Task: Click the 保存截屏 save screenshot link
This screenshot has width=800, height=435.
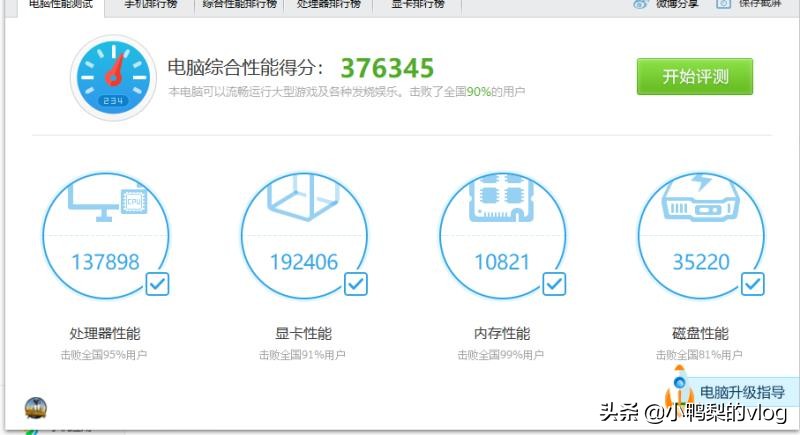Action: (x=760, y=4)
